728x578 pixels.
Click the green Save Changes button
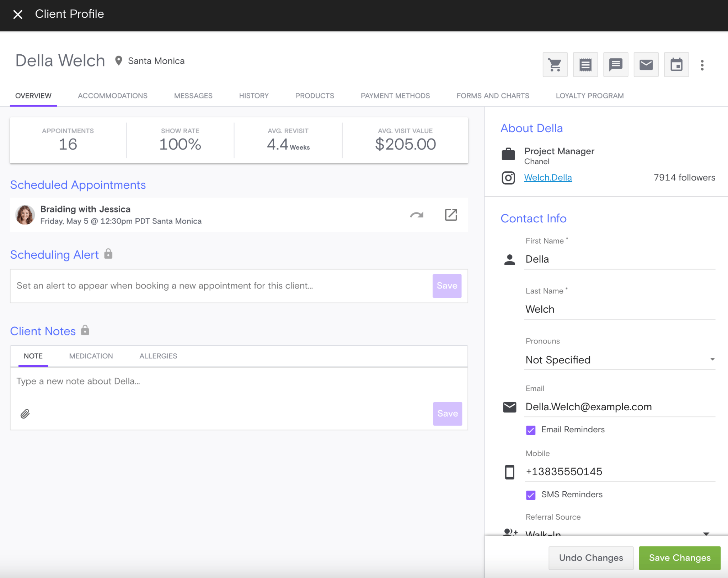(679, 558)
